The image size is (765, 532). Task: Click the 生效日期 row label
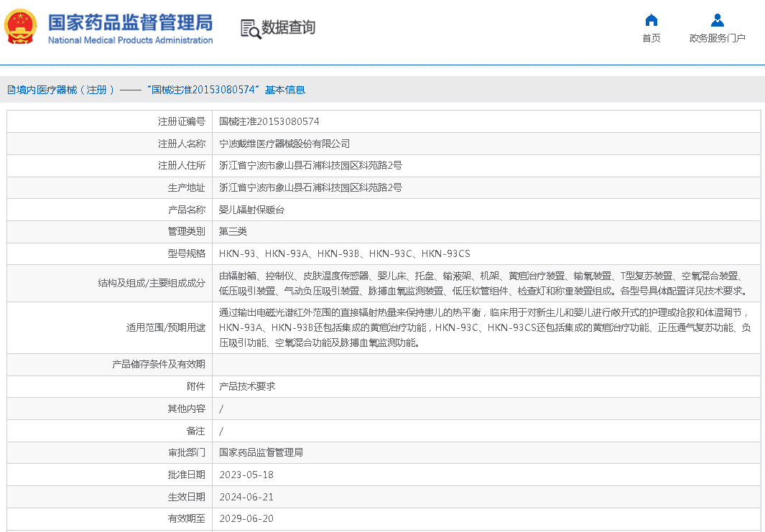click(x=186, y=498)
